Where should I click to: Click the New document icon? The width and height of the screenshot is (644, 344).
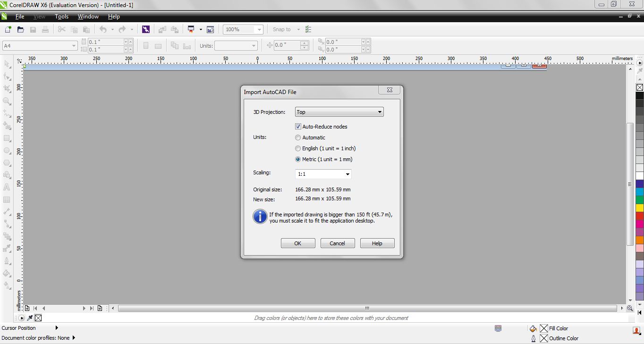[x=8, y=29]
